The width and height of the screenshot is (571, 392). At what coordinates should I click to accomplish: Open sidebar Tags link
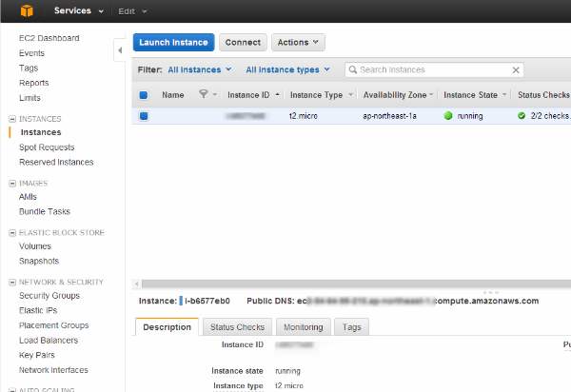pyautogui.click(x=29, y=69)
